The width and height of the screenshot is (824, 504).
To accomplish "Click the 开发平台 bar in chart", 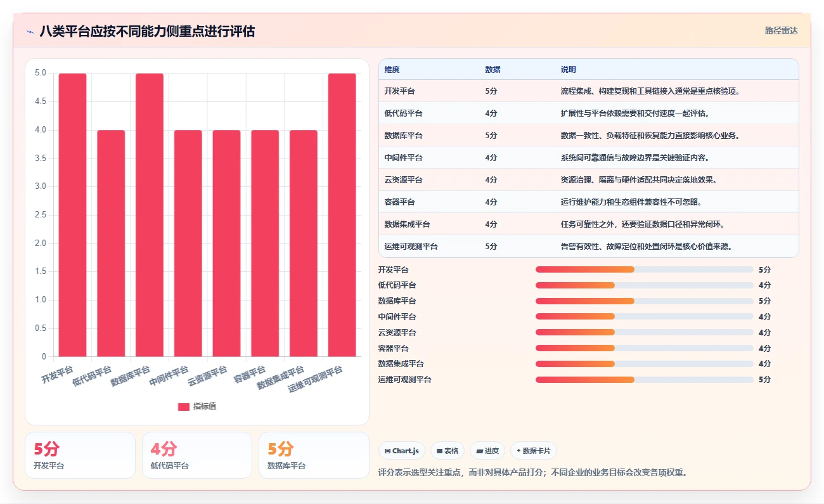I will point(73,215).
